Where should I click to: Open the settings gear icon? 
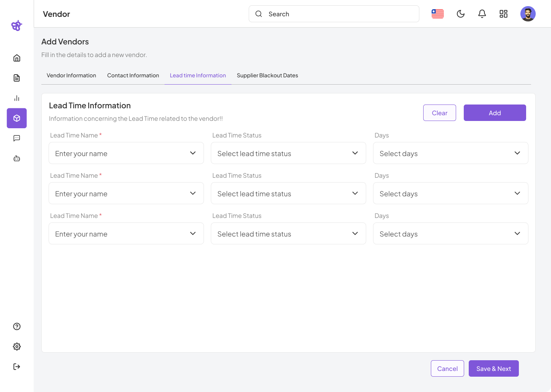pyautogui.click(x=17, y=346)
